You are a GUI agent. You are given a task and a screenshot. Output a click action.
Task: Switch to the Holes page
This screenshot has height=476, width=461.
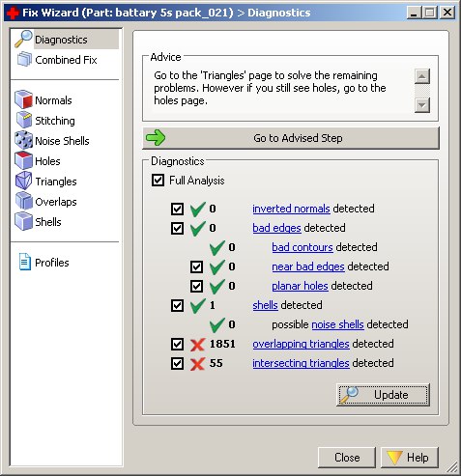(x=47, y=161)
